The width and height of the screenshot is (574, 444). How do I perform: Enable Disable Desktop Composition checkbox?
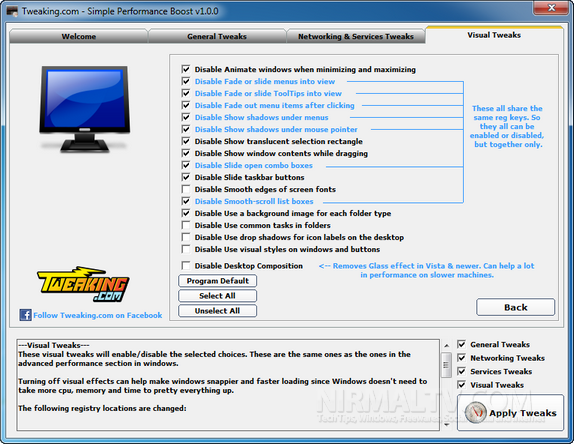coord(186,265)
